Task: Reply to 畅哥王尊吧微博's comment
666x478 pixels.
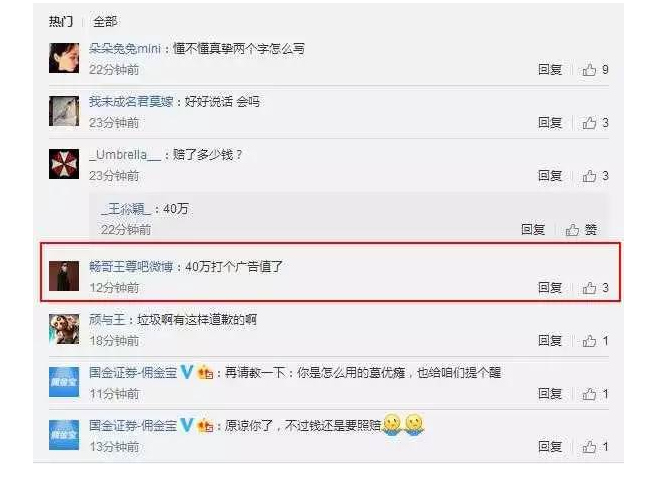Action: (x=550, y=288)
